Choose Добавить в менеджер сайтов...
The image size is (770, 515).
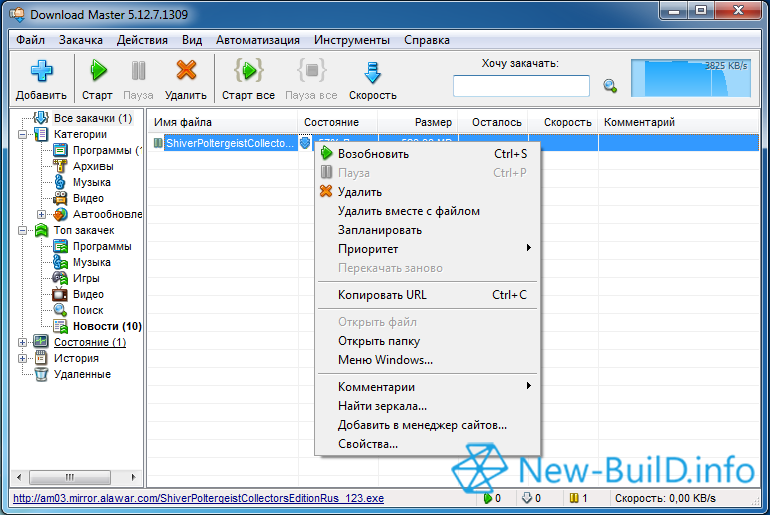[x=427, y=425]
